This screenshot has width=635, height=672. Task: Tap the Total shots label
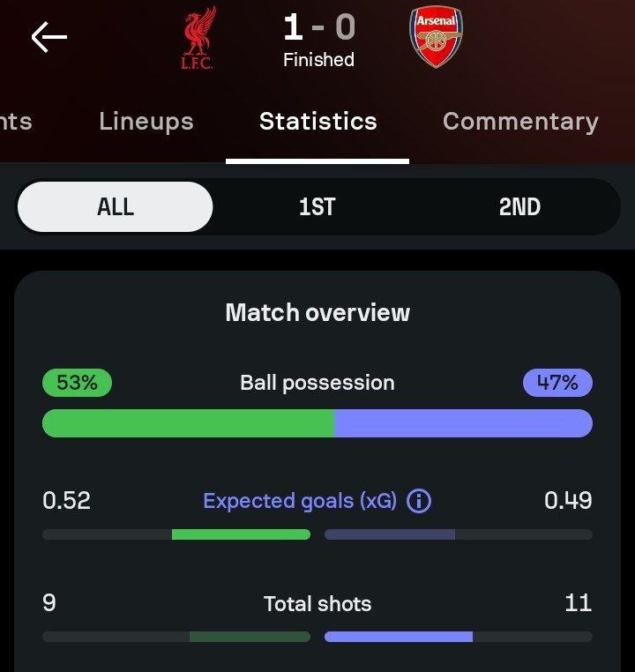(317, 604)
